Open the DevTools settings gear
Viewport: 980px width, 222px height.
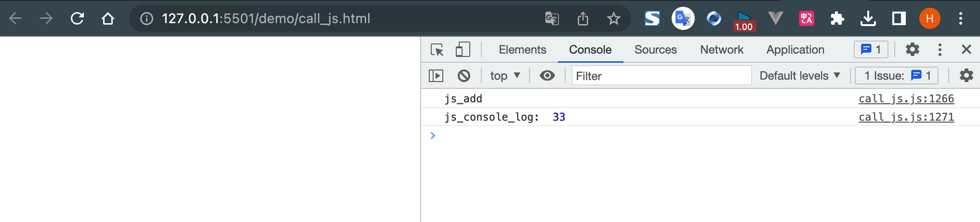[912, 49]
